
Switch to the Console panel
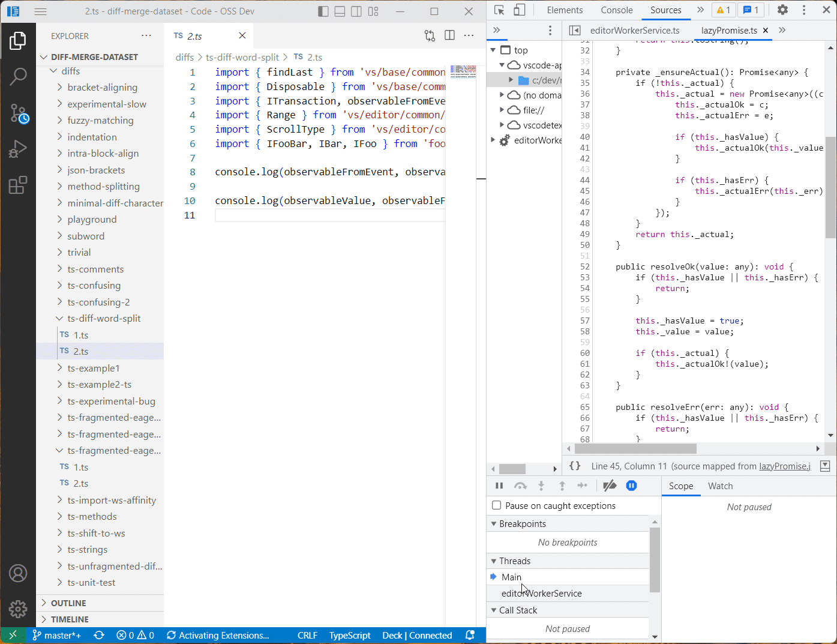[617, 10]
